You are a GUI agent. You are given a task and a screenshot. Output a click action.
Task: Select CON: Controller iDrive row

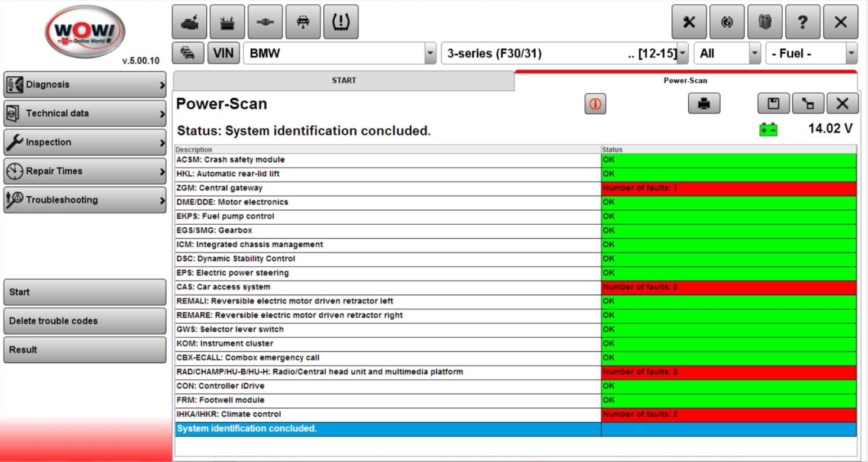(516, 386)
